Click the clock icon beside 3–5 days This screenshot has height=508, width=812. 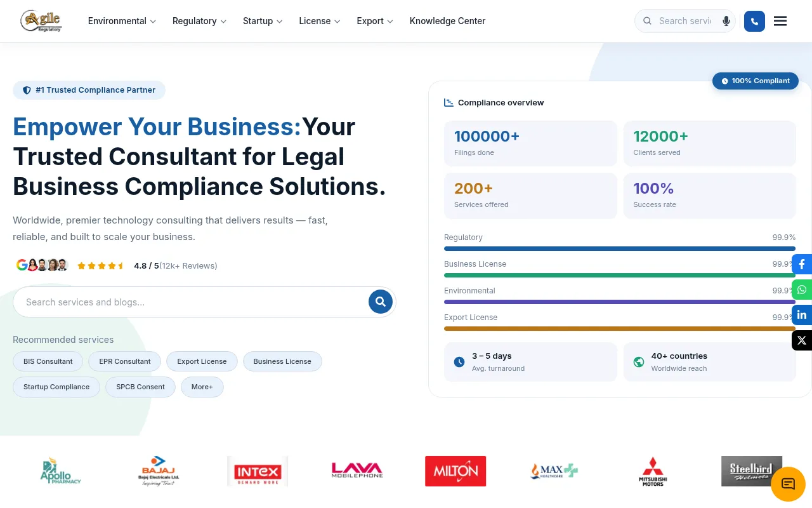click(459, 362)
